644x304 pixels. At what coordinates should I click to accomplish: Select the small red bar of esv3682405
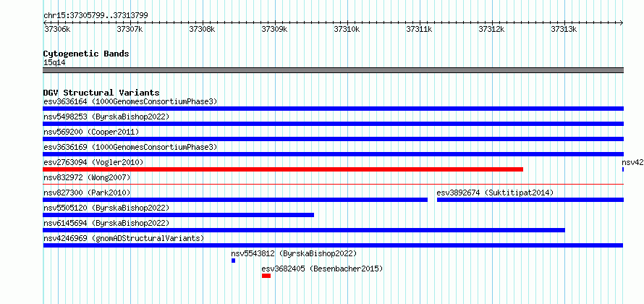[266, 276]
